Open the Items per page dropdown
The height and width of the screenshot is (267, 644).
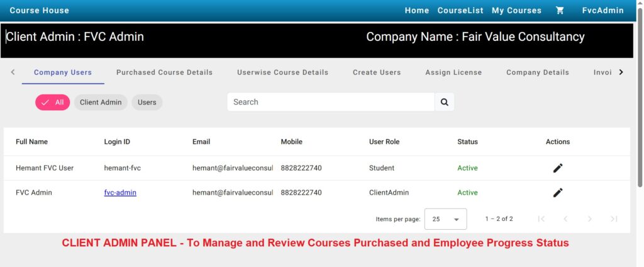[445, 219]
